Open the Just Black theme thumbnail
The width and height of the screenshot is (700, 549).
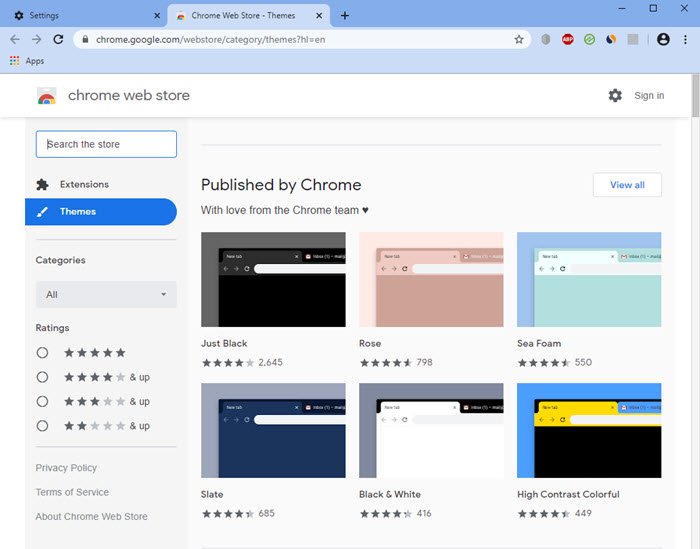tap(273, 279)
